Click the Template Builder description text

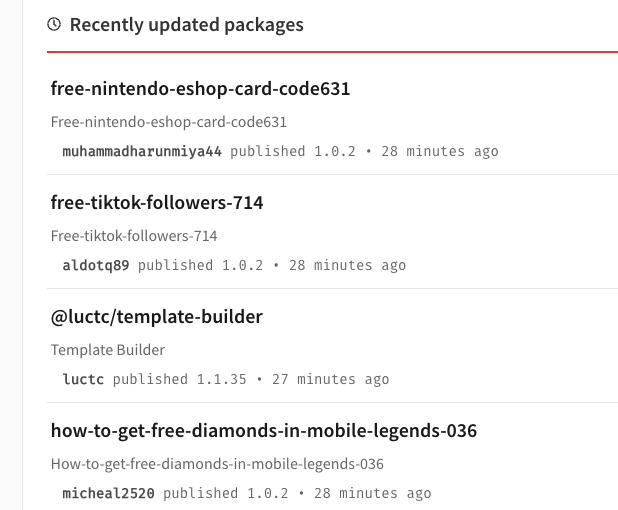108,350
